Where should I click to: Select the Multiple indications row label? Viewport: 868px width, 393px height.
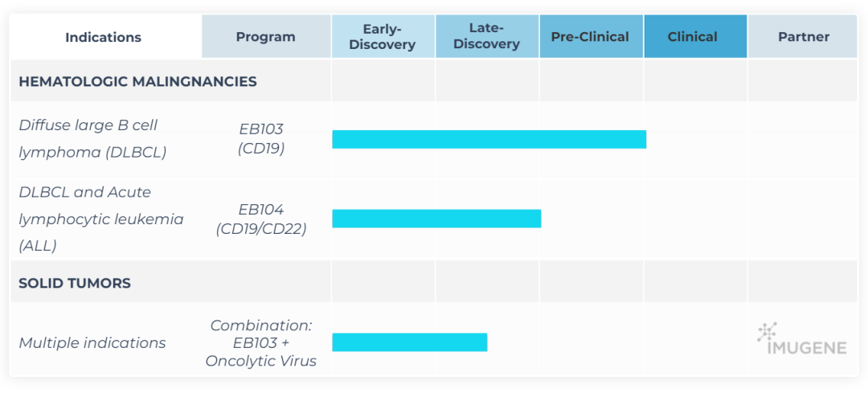[92, 343]
